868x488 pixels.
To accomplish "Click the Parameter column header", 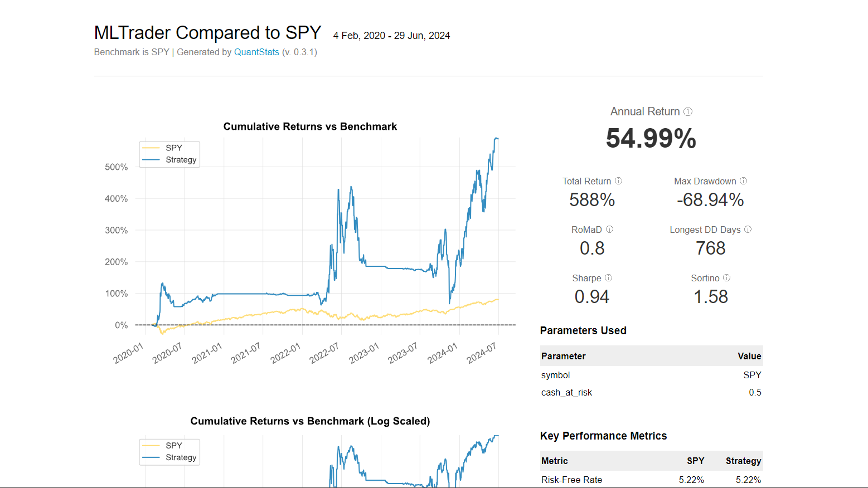I will (x=563, y=356).
